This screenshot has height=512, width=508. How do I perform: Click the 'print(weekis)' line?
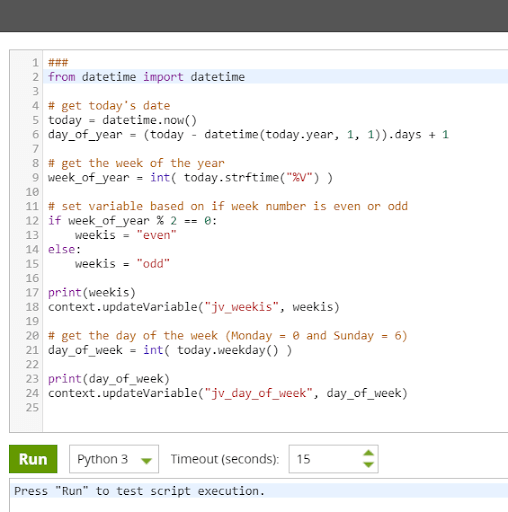[x=92, y=292]
